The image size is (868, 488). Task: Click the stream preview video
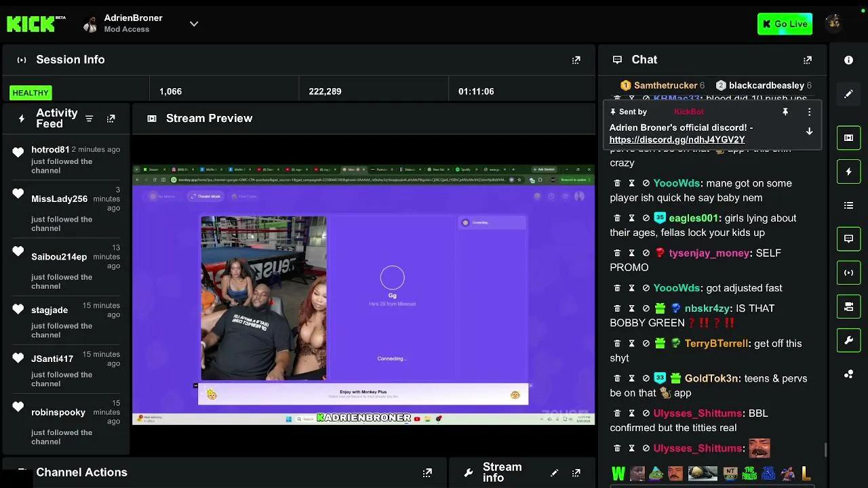pyautogui.click(x=363, y=294)
